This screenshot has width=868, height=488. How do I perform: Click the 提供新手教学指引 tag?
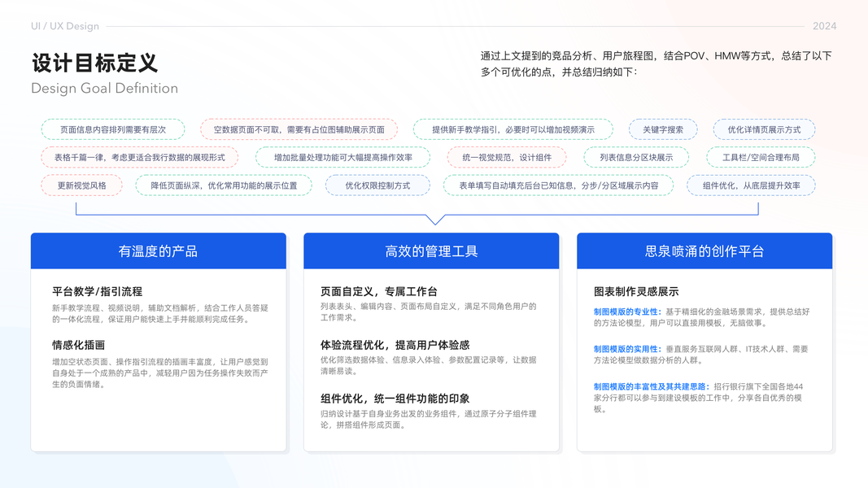[513, 129]
